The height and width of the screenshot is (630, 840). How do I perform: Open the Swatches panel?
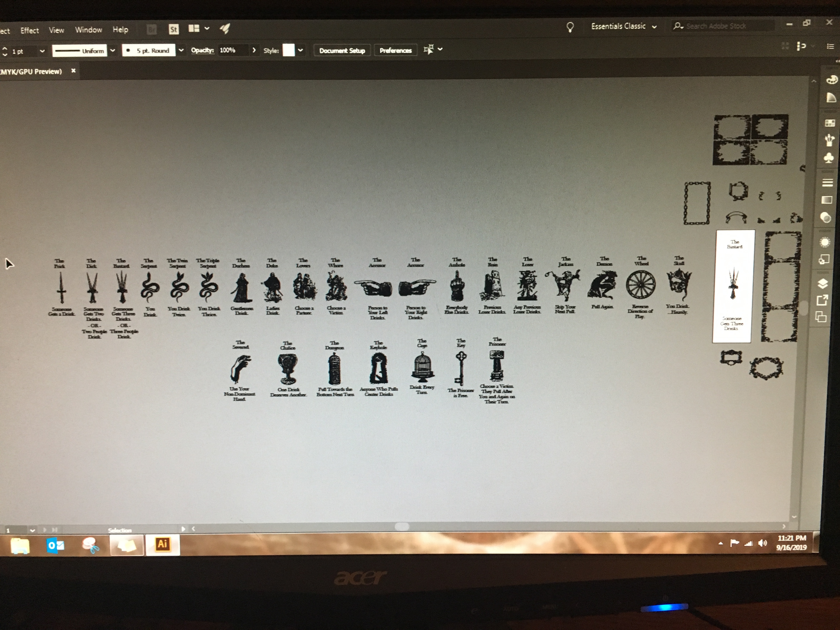click(x=830, y=123)
